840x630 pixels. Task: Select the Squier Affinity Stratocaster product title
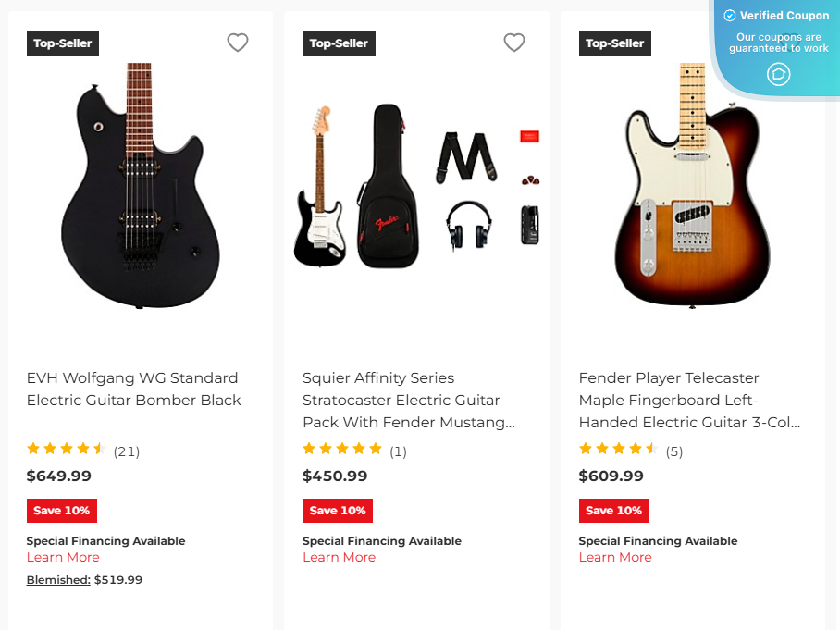click(x=408, y=400)
